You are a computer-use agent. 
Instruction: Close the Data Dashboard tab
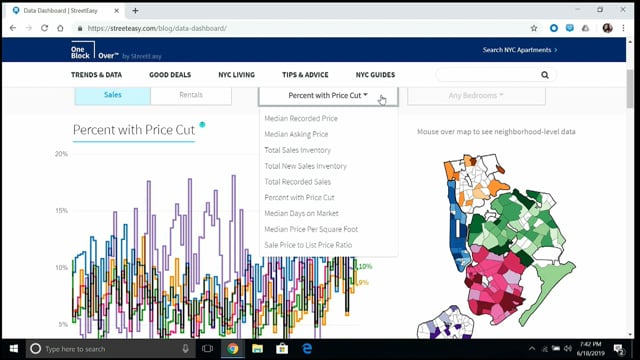pos(116,11)
